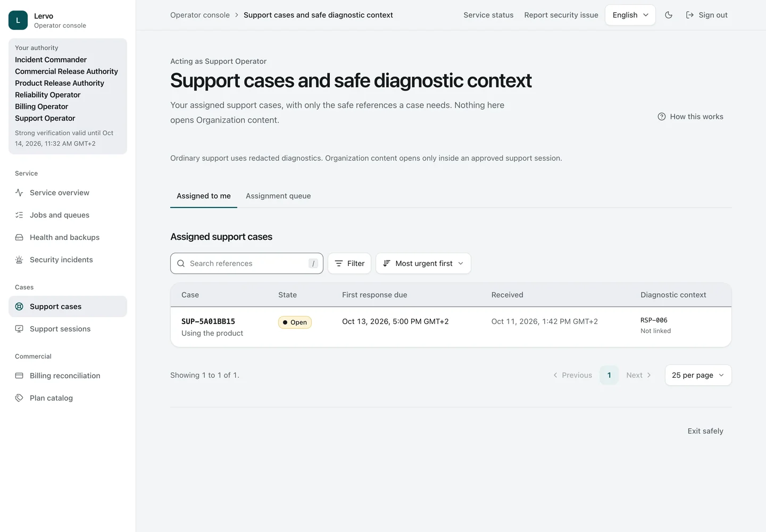
Task: Open the Filter button
Action: click(x=349, y=263)
